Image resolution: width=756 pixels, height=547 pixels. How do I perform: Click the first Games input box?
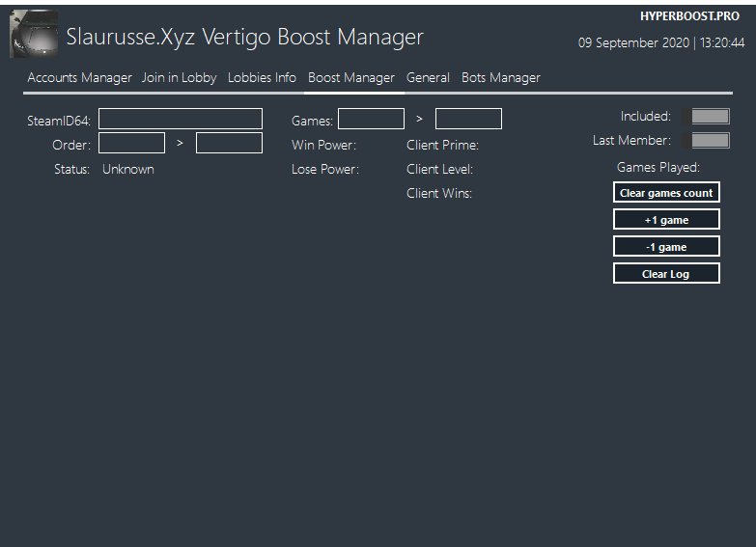[372, 119]
